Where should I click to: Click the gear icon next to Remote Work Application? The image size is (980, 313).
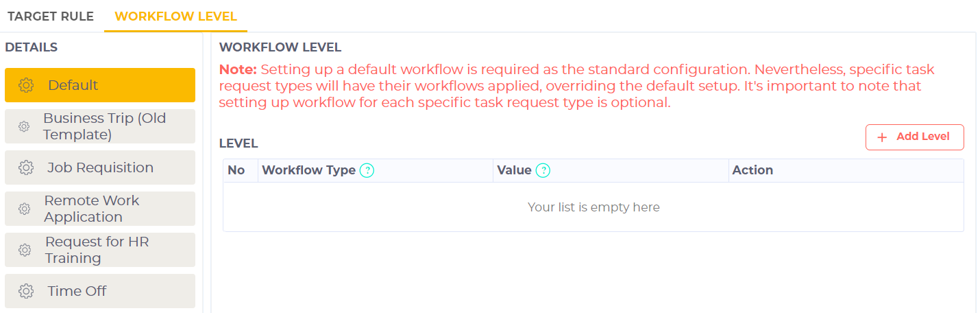pos(24,209)
